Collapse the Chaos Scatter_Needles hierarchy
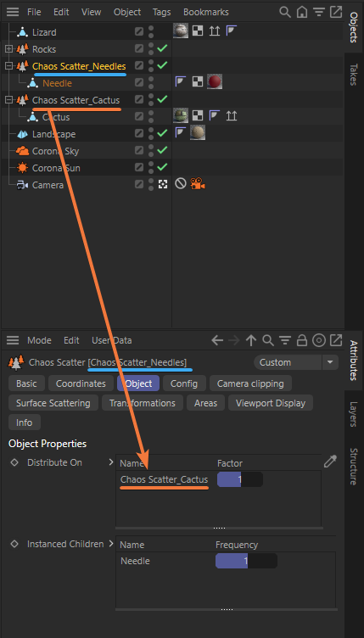 click(x=8, y=66)
